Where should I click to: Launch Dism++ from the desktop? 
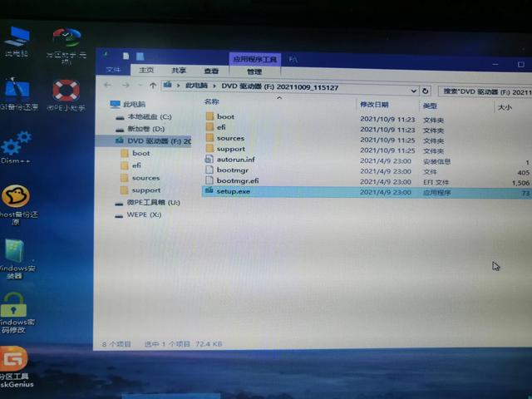pos(16,148)
